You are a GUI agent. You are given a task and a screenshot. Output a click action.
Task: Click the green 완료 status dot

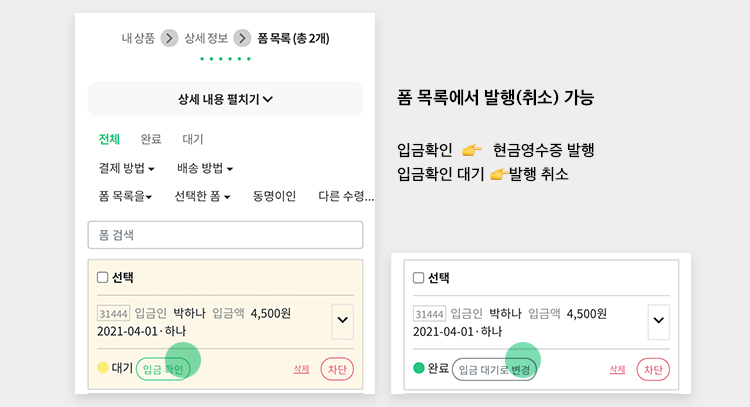[419, 368]
